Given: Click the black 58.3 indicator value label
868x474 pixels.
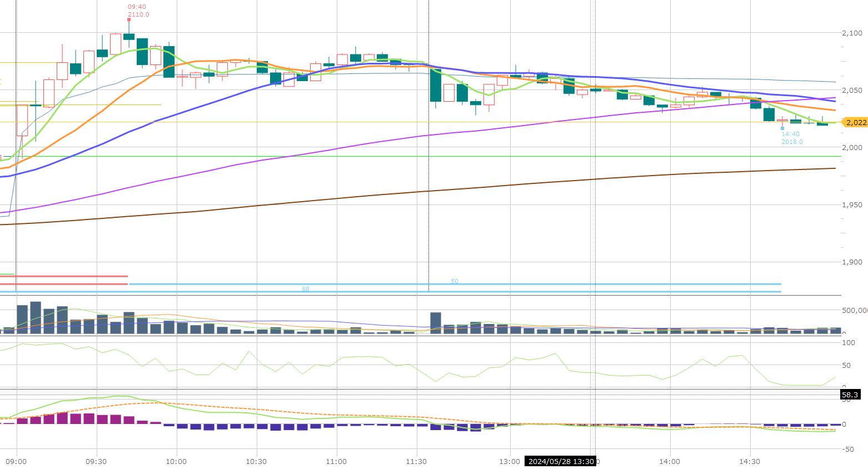Looking at the screenshot, I should [x=850, y=395].
